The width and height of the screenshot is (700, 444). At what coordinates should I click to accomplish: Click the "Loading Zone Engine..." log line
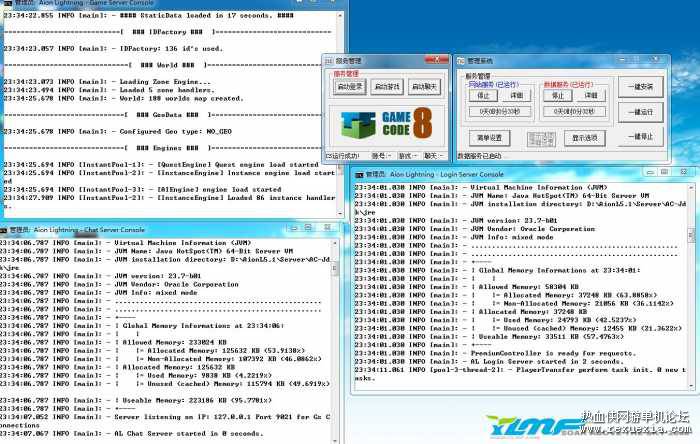[x=107, y=82]
